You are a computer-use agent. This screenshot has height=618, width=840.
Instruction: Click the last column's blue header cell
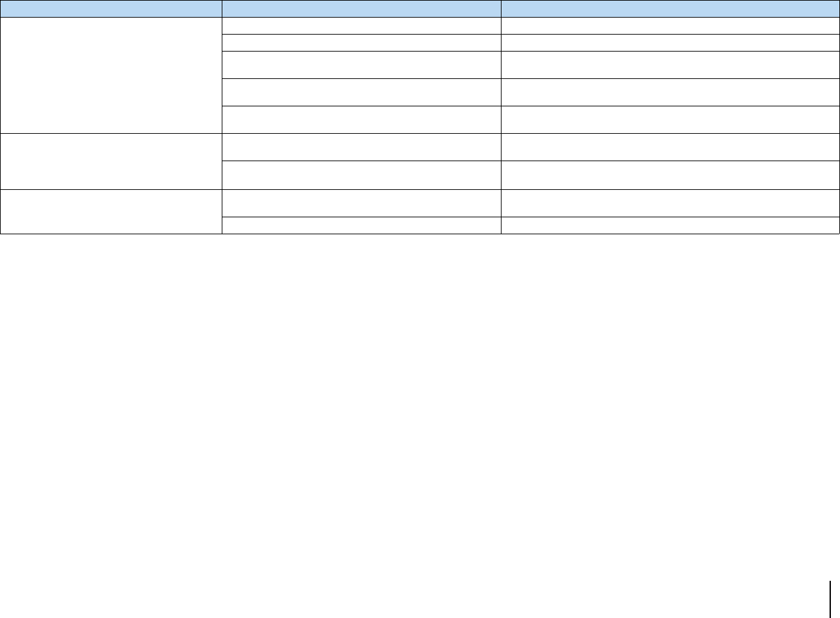point(670,8)
